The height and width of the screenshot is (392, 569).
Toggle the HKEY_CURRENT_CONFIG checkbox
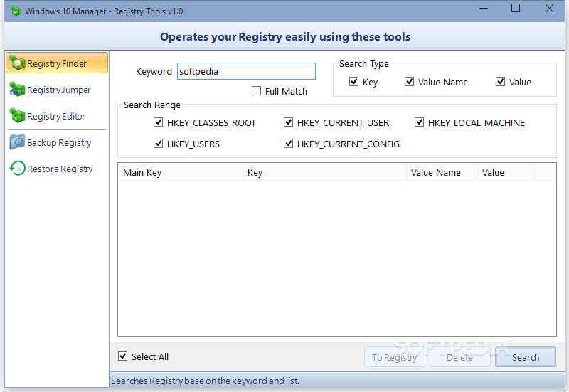pyautogui.click(x=289, y=144)
